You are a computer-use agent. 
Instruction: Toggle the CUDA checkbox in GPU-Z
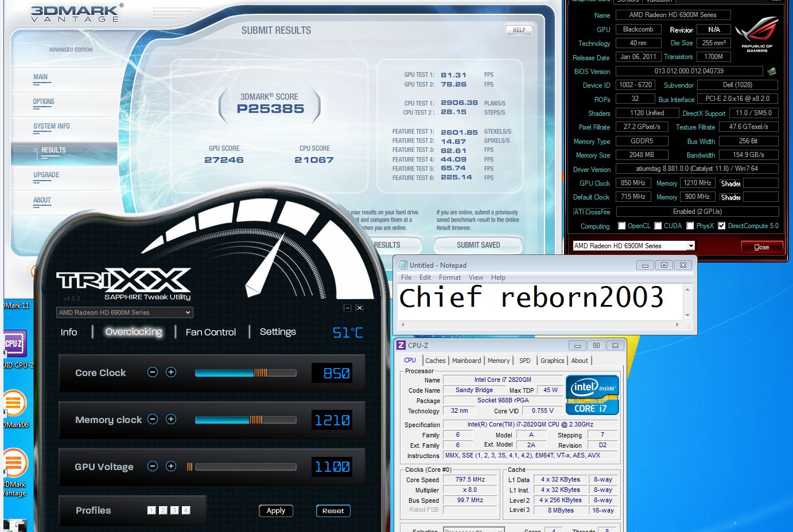658,226
